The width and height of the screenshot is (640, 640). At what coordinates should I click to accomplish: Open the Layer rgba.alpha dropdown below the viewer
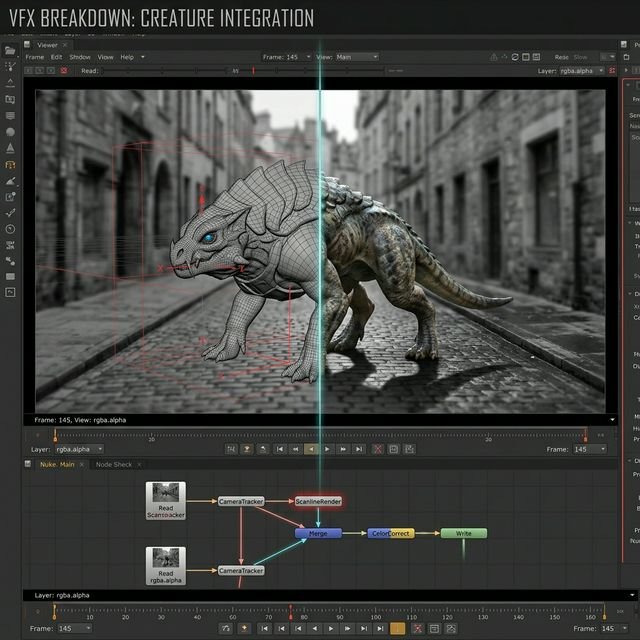click(x=78, y=449)
